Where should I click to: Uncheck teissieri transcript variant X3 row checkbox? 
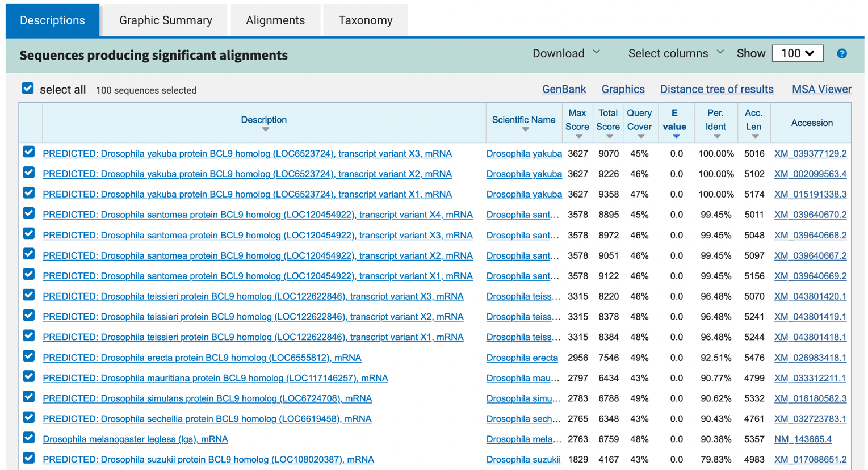29,295
